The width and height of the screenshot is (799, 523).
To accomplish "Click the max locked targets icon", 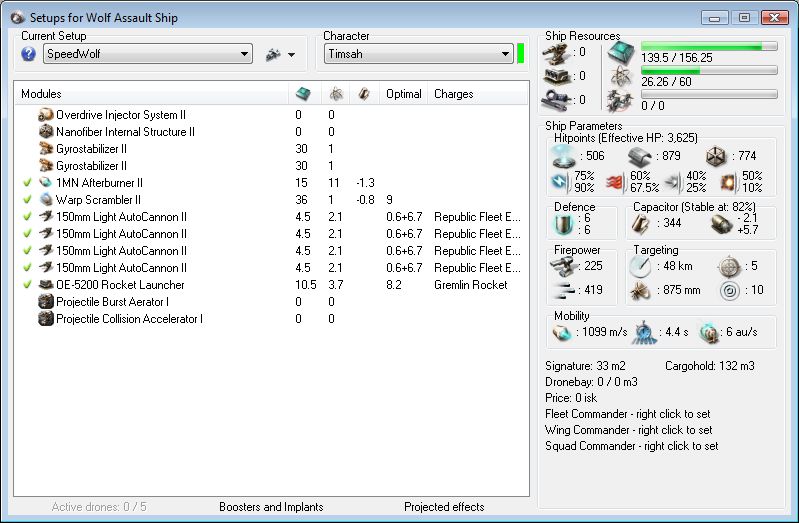I will click(729, 266).
